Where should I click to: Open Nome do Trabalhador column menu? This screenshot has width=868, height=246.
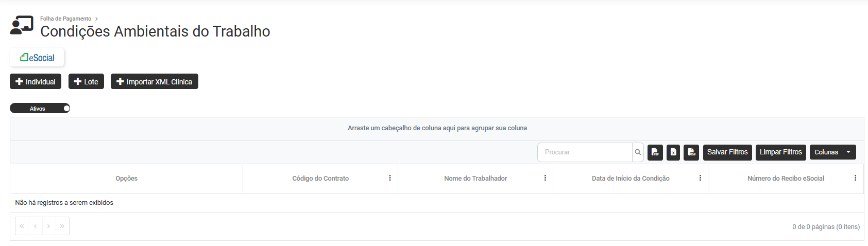click(545, 178)
